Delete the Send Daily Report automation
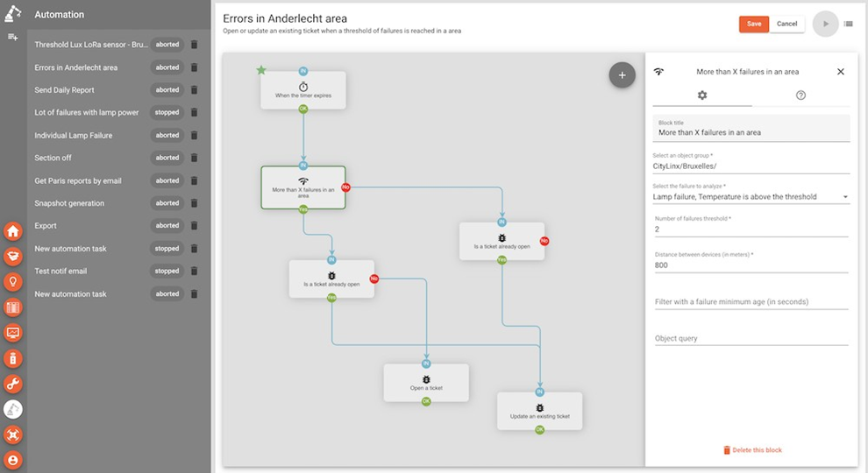Viewport: 868px width, 473px height. (x=194, y=90)
